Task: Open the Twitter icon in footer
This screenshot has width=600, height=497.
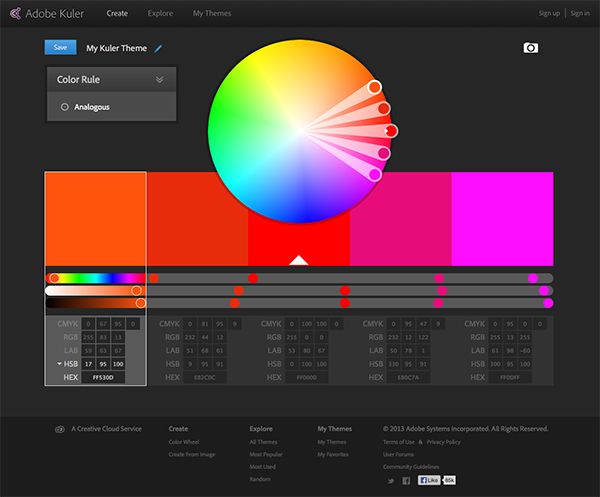Action: tap(391, 481)
